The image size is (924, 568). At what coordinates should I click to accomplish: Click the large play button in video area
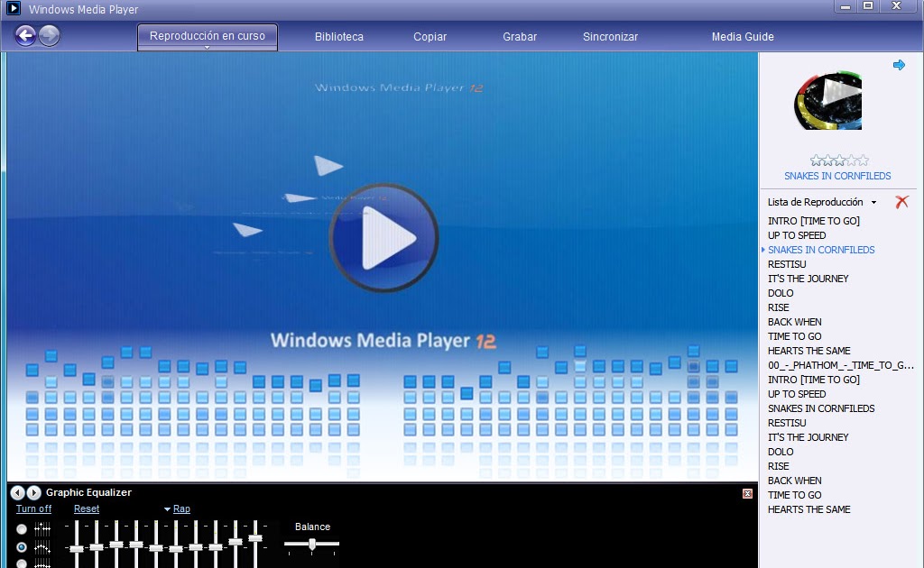click(x=383, y=238)
